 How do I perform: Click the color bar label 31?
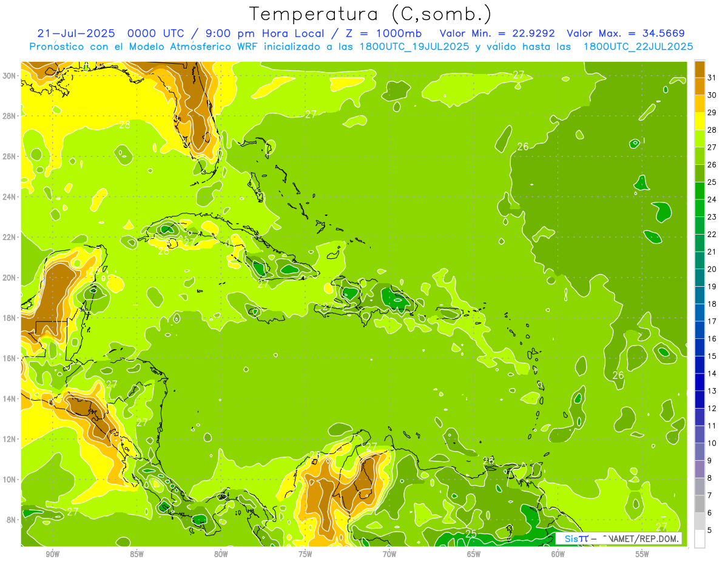click(712, 78)
